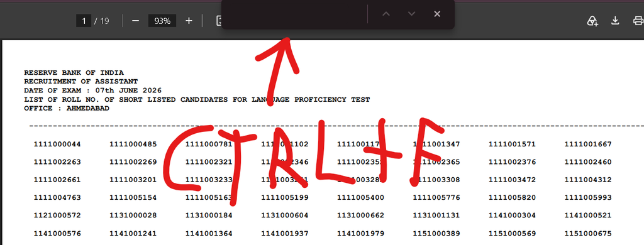Click the total pages count 19
644x245 pixels.
[x=104, y=21]
